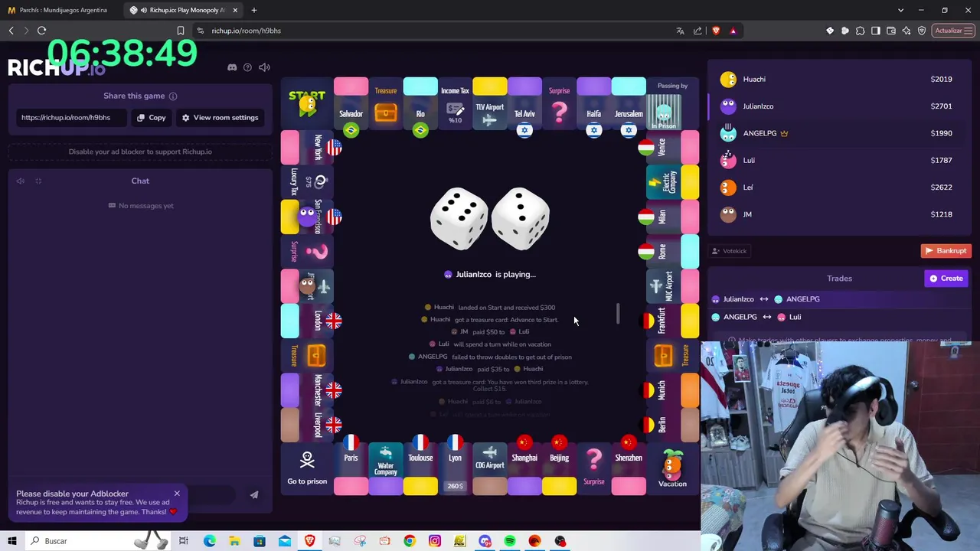
Task: Open Spotify from the taskbar
Action: coord(510,541)
